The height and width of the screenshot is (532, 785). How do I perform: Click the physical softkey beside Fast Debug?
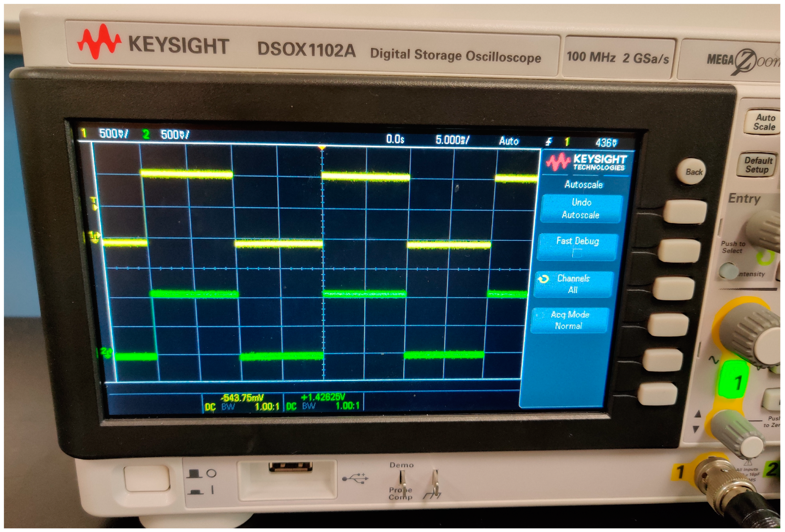coord(679,250)
